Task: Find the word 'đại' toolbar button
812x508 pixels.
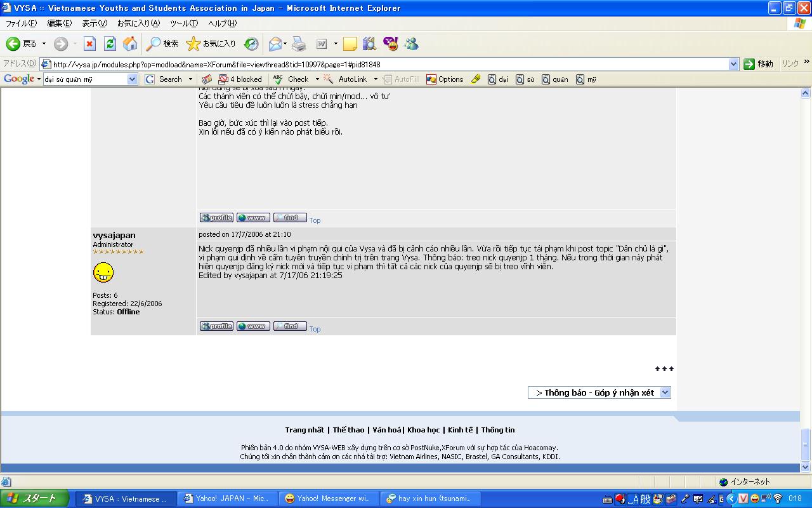Action: point(498,79)
